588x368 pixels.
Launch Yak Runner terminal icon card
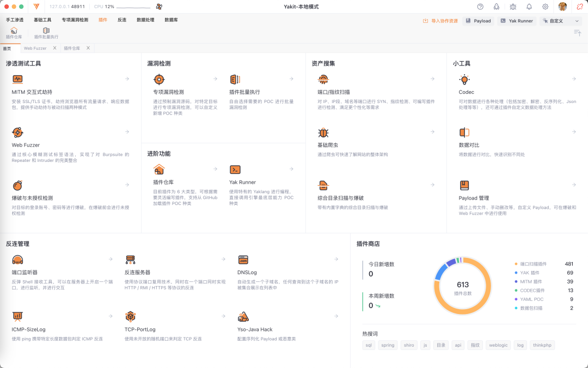(235, 170)
